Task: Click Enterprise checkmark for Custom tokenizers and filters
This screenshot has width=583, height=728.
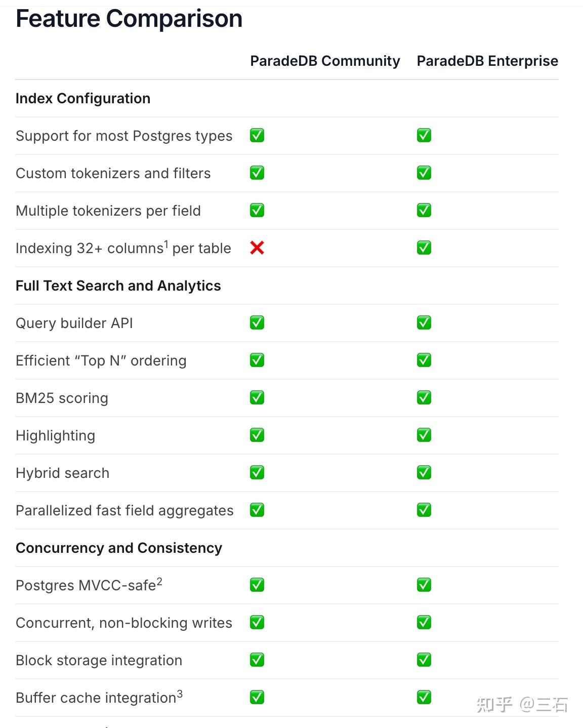Action: click(x=424, y=173)
